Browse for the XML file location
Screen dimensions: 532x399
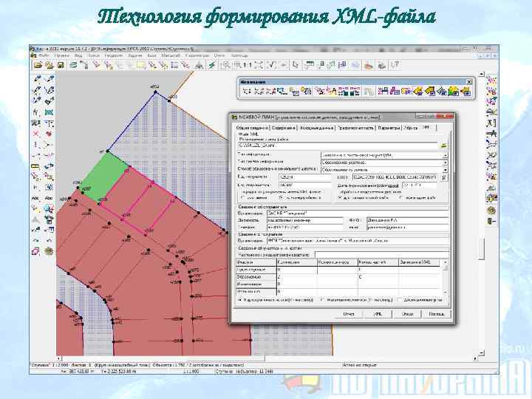coord(443,146)
